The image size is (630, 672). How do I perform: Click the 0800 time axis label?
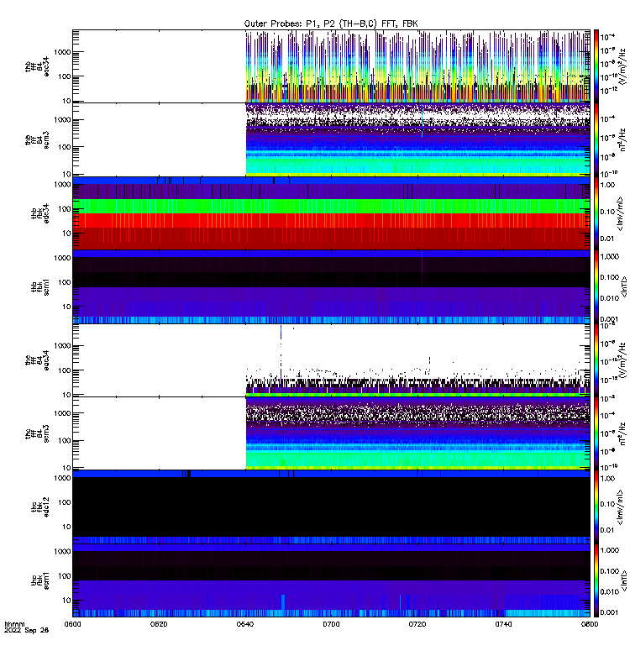pos(590,624)
